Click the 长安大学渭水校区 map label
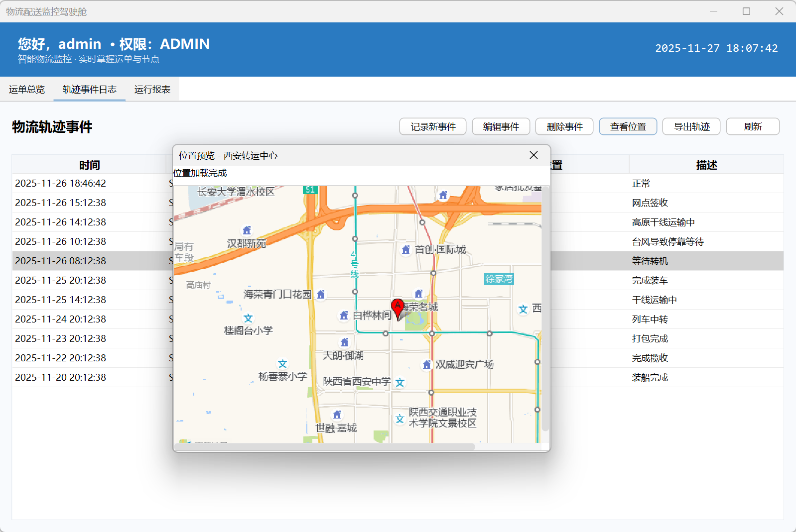 tap(236, 192)
